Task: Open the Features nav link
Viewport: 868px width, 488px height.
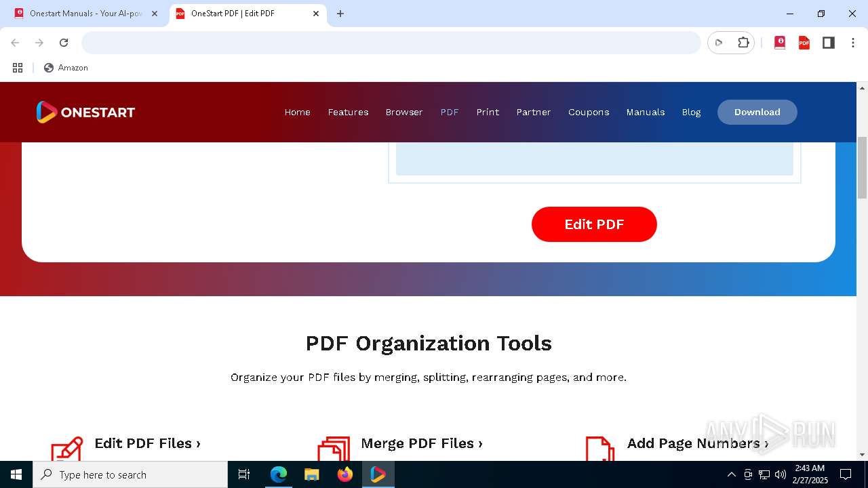Action: pyautogui.click(x=348, y=112)
